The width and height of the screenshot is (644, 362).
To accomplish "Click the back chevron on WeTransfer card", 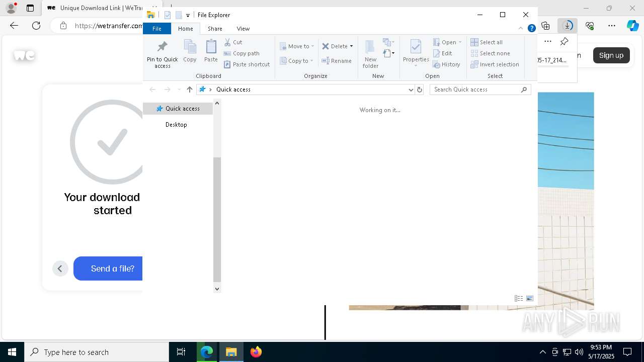I will click(x=60, y=268).
